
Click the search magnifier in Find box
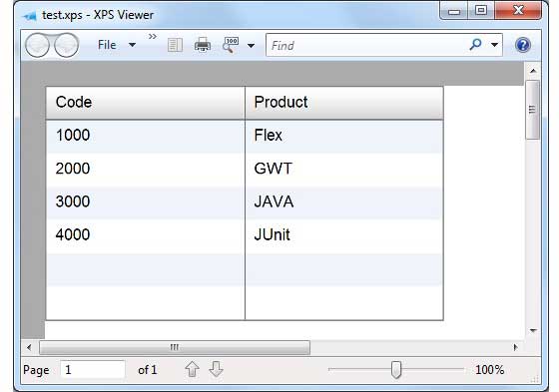coord(475,45)
